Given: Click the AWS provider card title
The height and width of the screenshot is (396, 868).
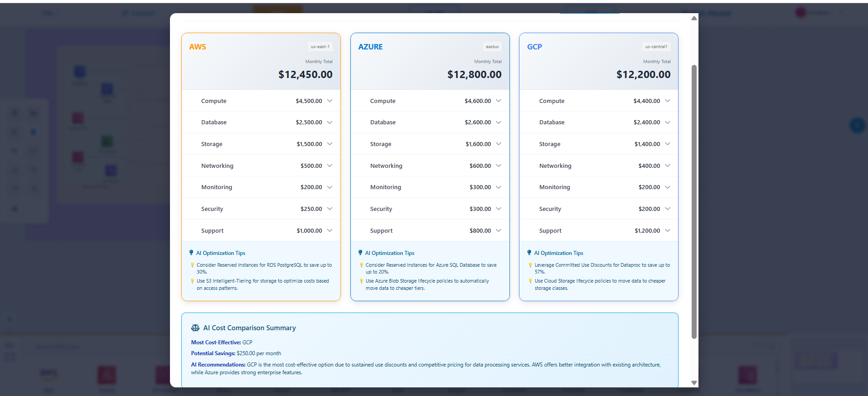Looking at the screenshot, I should pos(198,47).
